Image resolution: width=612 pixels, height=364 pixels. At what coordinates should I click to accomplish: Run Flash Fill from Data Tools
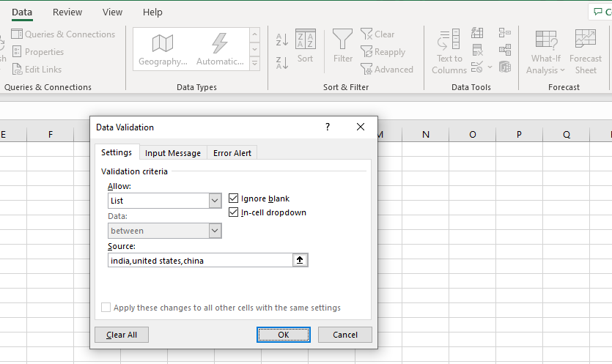click(x=477, y=33)
